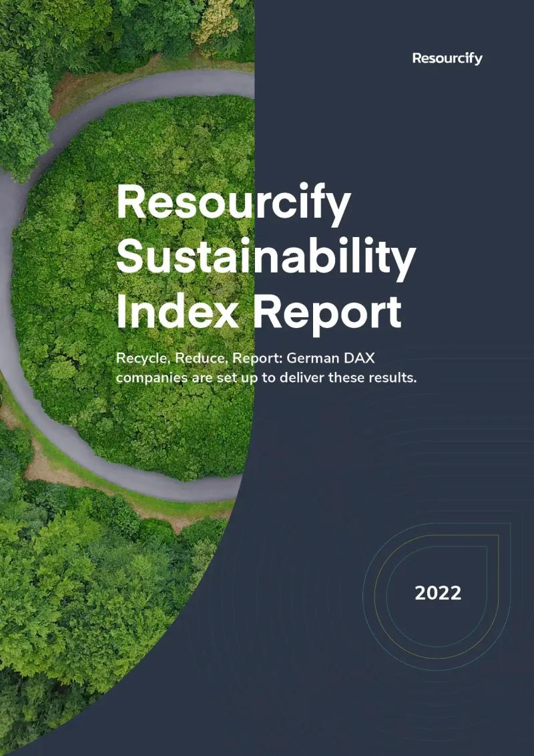Screen dimensions: 534x756
Task: Click the Resourcify logo at top right
Action: (x=447, y=59)
